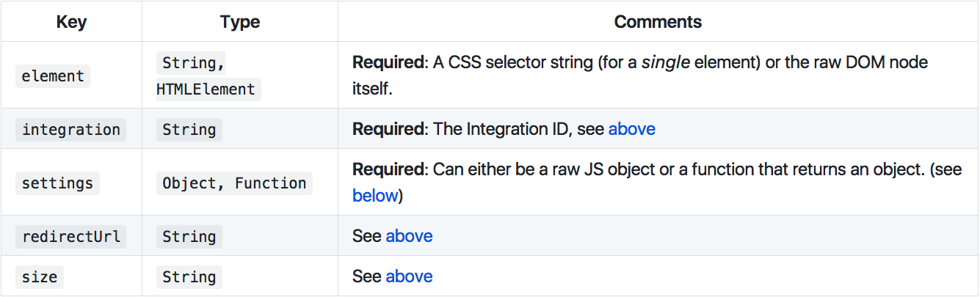Select the 'integration' key code label
The image size is (980, 297).
(71, 130)
